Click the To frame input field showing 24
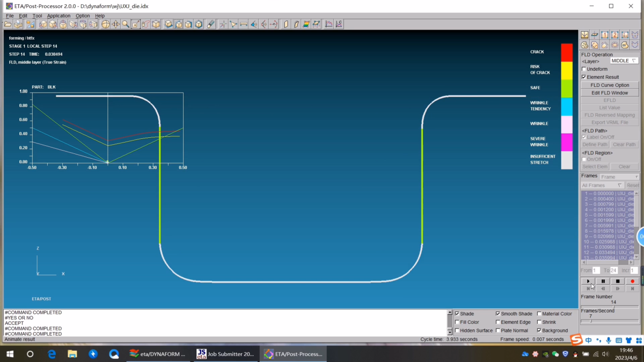The image size is (644, 362). [x=614, y=270]
